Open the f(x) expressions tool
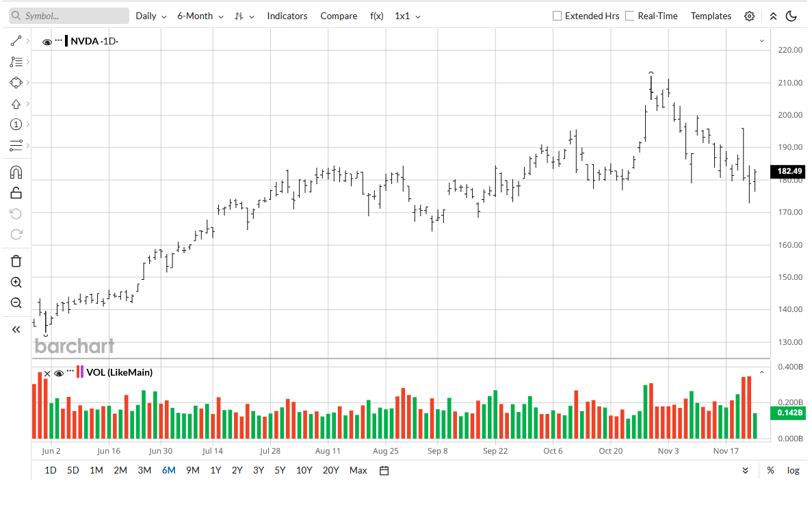 376,16
